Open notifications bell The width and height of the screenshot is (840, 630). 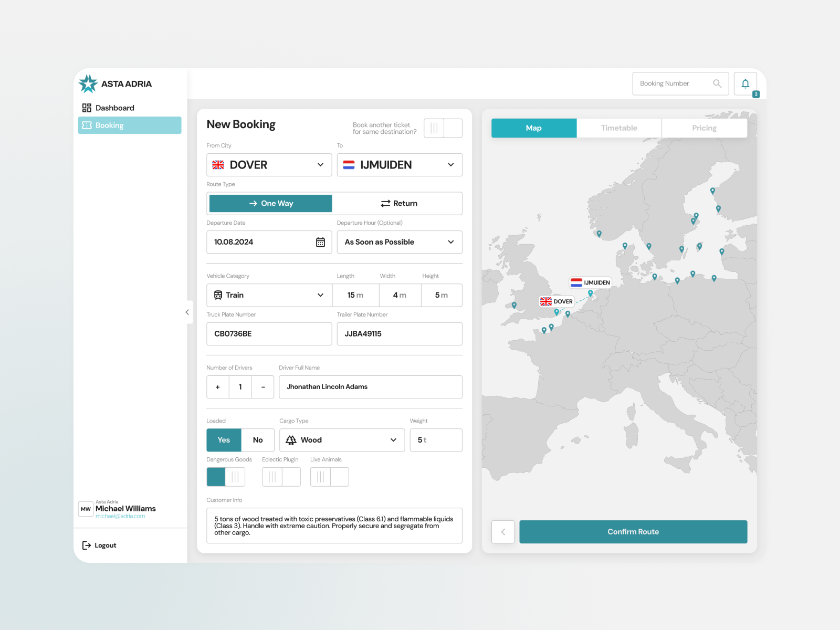click(x=745, y=83)
